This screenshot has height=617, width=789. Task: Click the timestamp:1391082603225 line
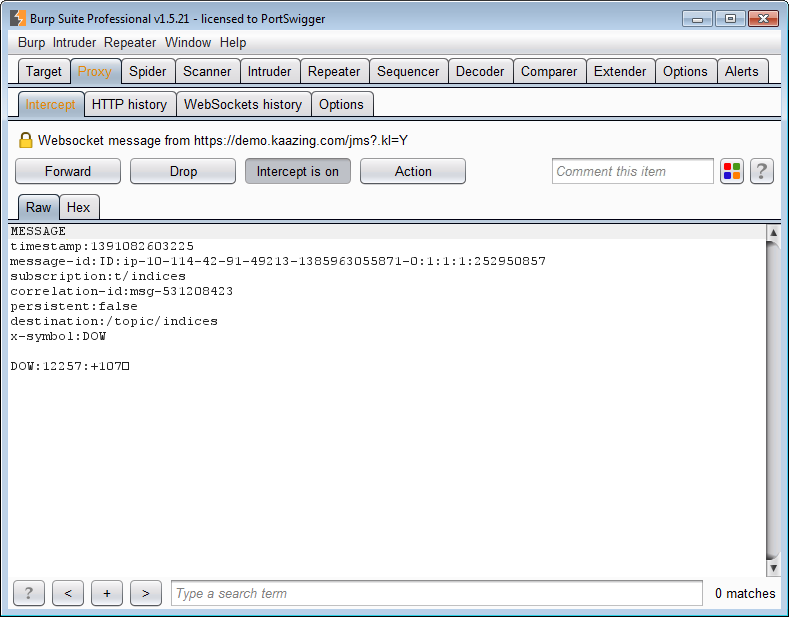(102, 247)
